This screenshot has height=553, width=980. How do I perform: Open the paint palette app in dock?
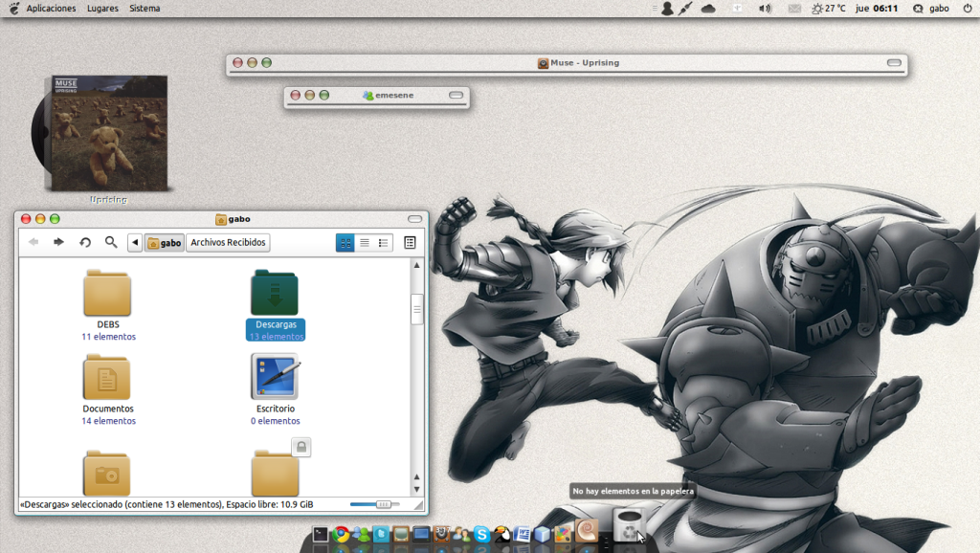coord(563,534)
